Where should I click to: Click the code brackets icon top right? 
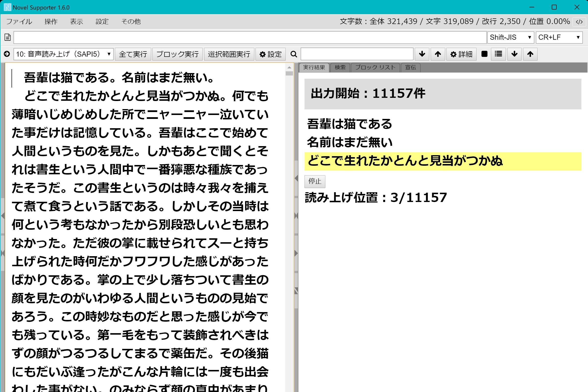(579, 22)
